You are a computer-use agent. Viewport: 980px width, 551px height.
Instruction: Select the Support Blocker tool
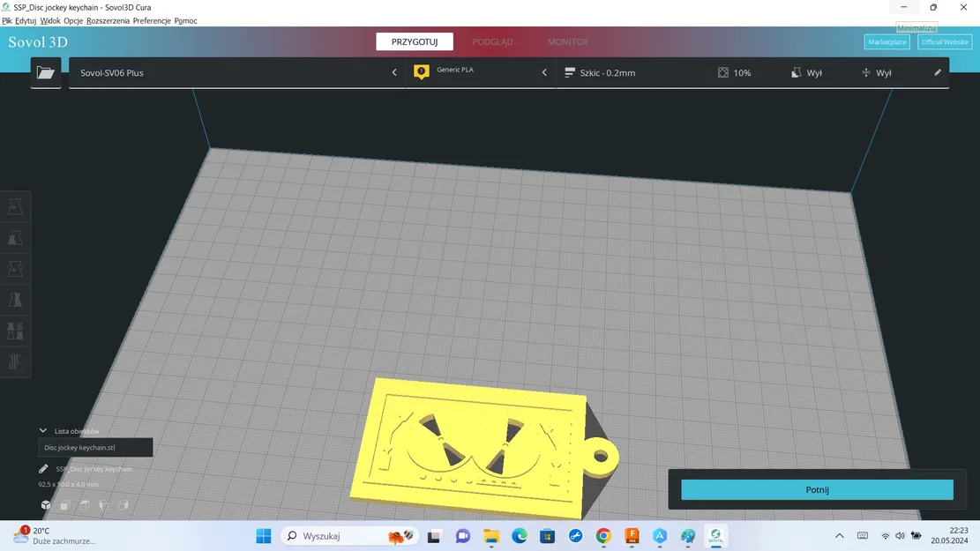tap(16, 362)
